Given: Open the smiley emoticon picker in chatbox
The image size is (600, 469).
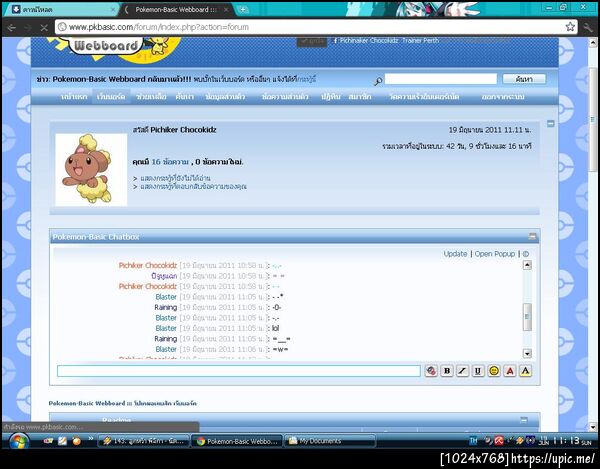Looking at the screenshot, I should tap(494, 371).
